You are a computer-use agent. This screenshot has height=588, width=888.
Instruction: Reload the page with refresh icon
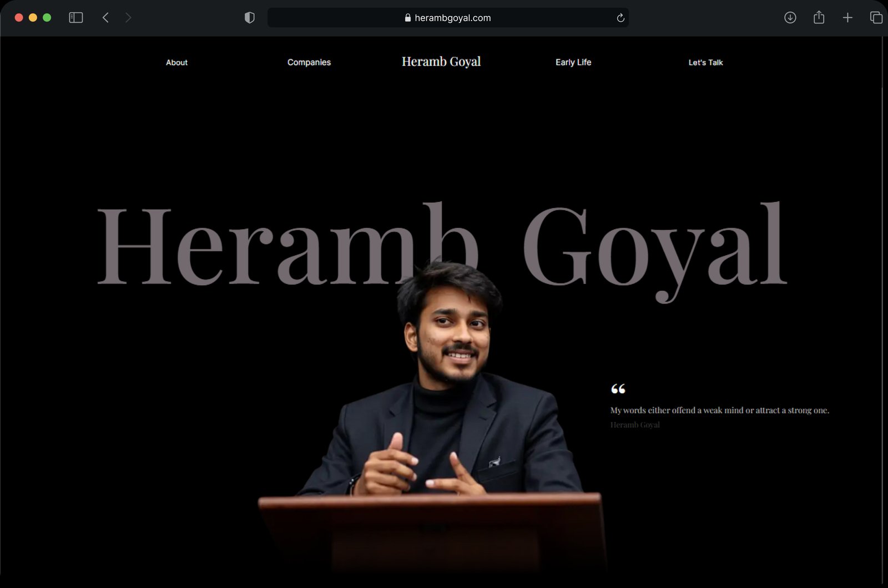620,18
